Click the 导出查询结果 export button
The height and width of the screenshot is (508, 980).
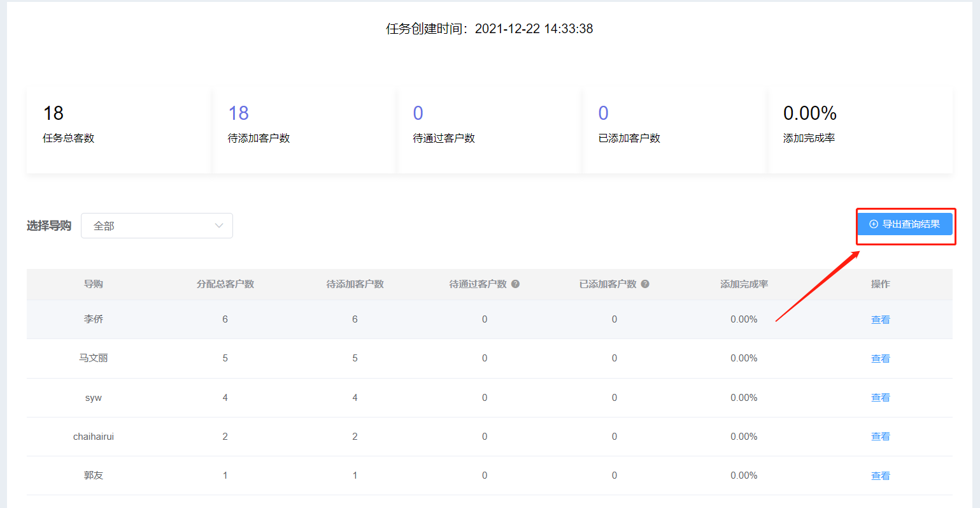point(905,224)
